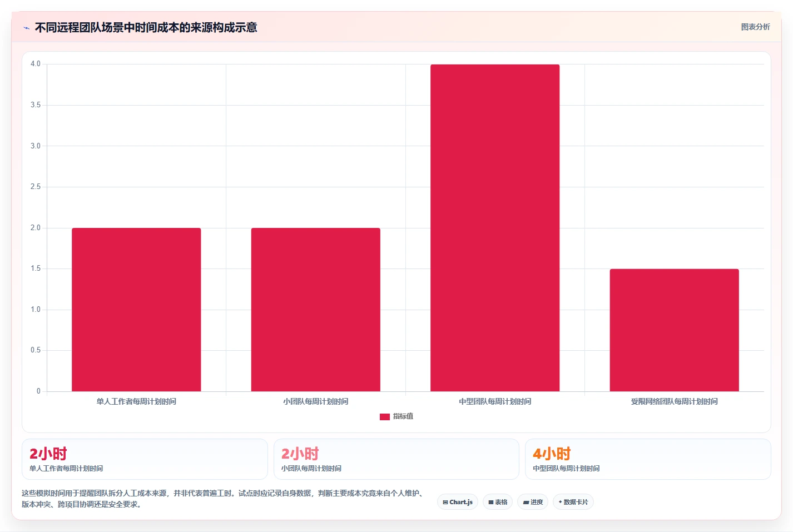Screen dimensions: 793x532
Task: Click the 数据卡片 tag chip
Action: click(x=573, y=502)
